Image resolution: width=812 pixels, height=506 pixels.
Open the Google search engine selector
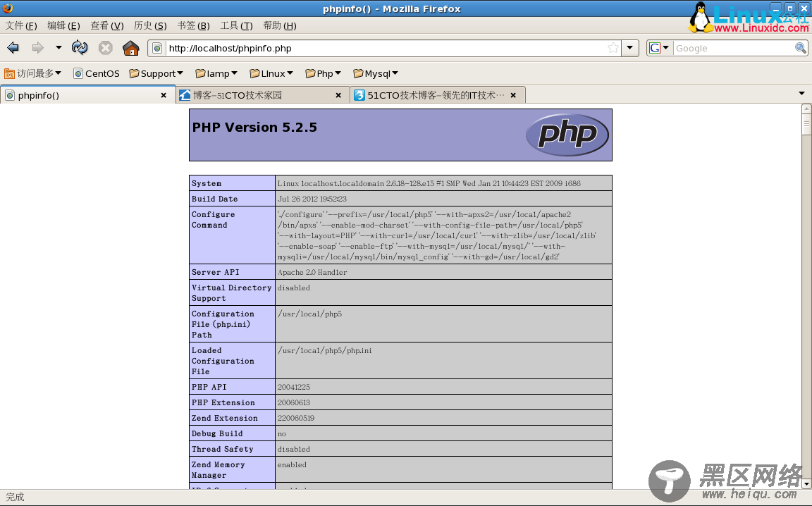click(x=659, y=48)
